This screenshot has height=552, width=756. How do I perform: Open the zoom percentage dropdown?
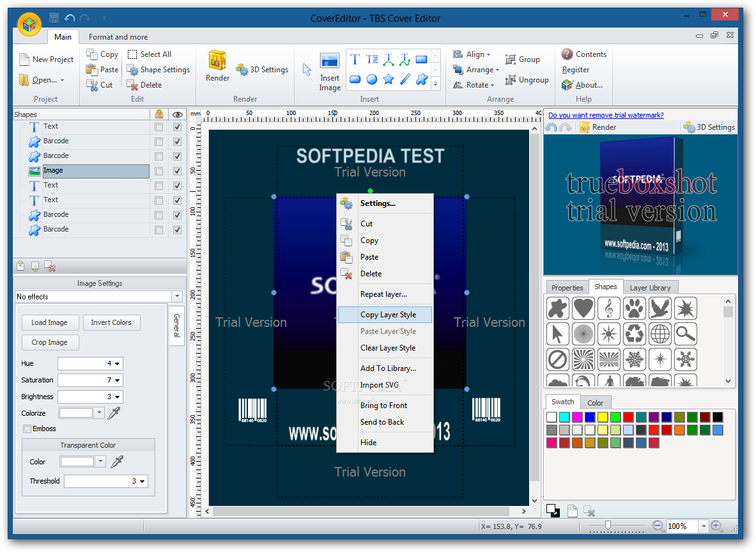704,526
